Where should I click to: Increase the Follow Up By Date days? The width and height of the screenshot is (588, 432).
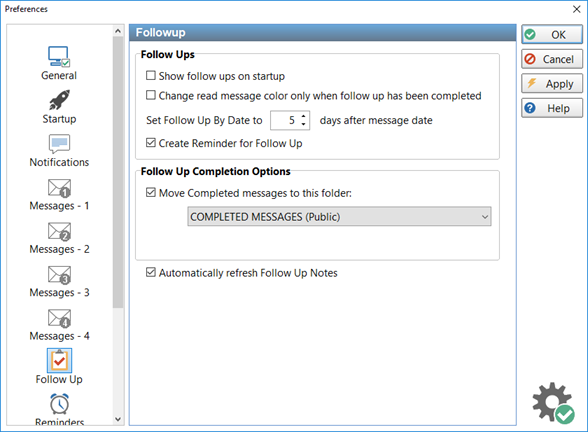(303, 116)
